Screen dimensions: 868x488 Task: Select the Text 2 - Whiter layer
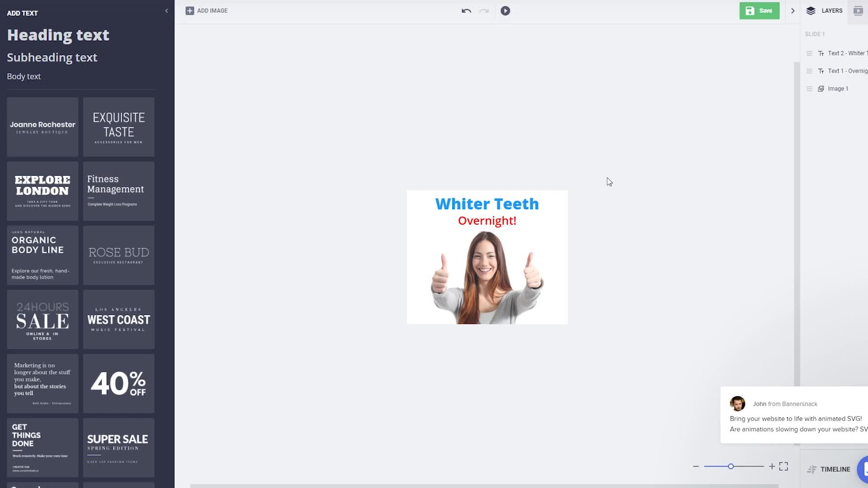pos(845,53)
